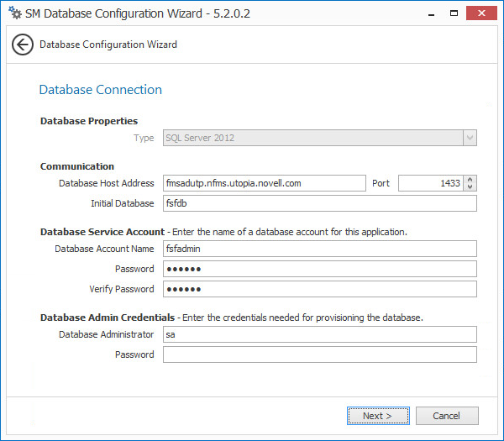Image resolution: width=504 pixels, height=441 pixels.
Task: Focus the Database Administrator field
Action: 319,334
